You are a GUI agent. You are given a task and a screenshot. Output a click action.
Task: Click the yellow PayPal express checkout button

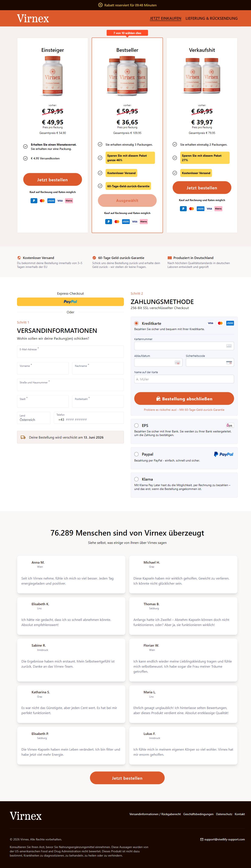(70, 302)
